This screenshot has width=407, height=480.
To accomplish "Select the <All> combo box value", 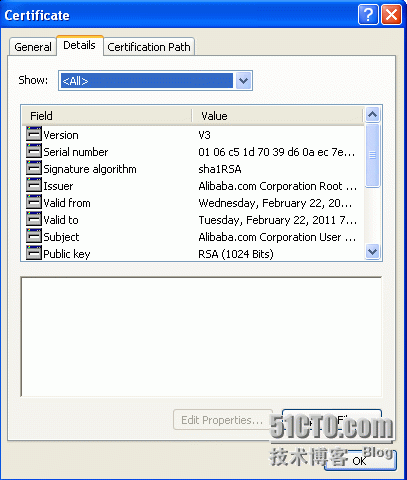I will click(x=147, y=81).
